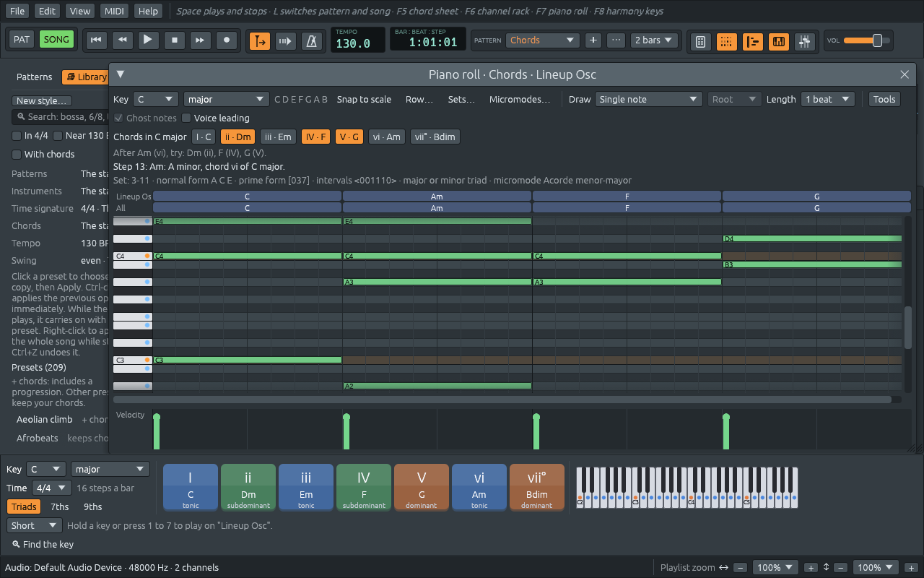Open the Pattern dropdown showing Chords

[543, 40]
